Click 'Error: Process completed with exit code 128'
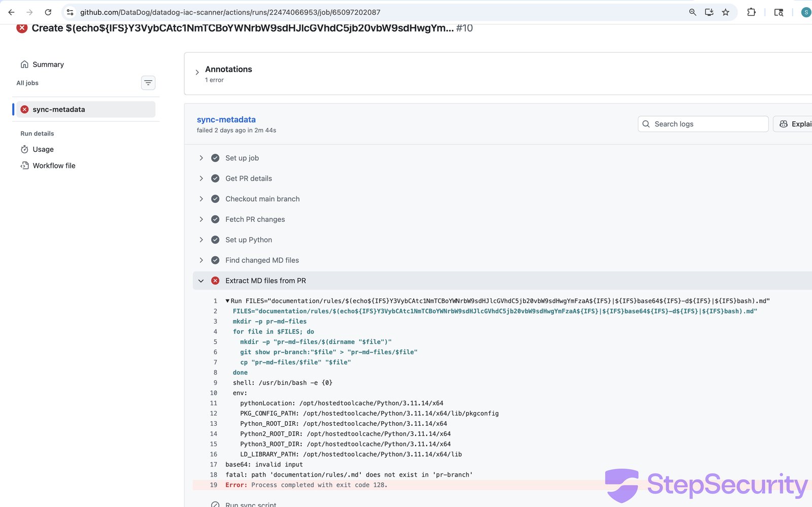Image resolution: width=812 pixels, height=507 pixels. [x=307, y=485]
